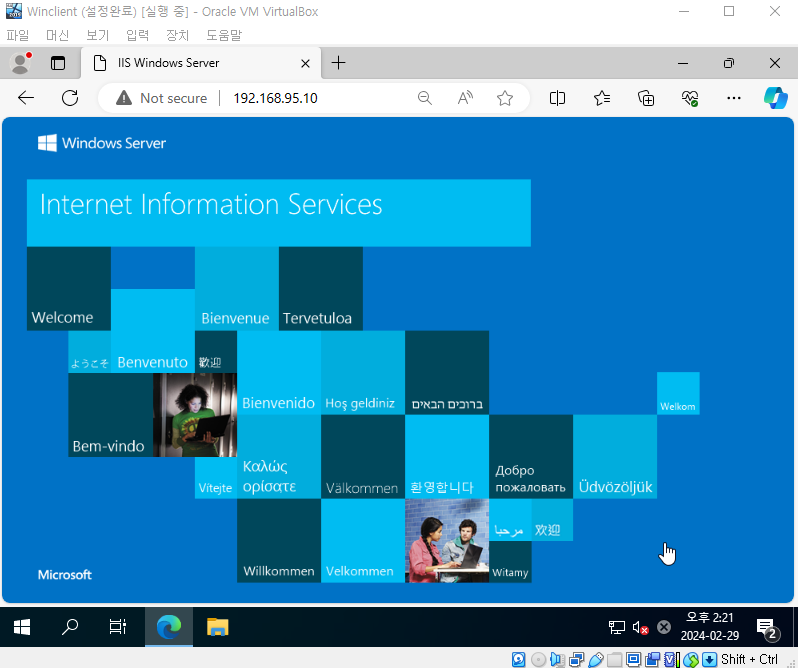This screenshot has height=668, width=798.
Task: Click the Tervetuloa tile
Action: pyautogui.click(x=321, y=288)
